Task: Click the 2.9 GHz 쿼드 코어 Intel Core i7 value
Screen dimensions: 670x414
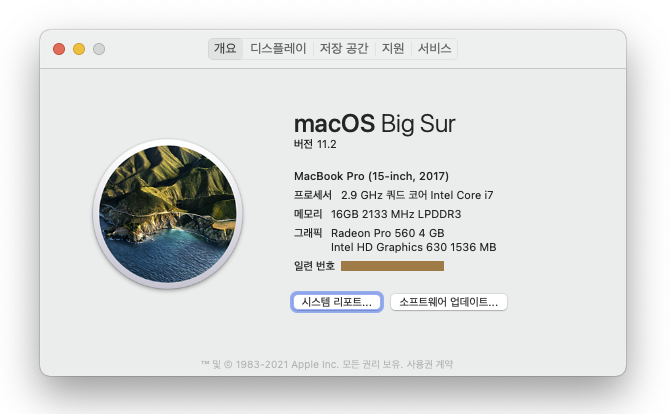Action: 417,195
